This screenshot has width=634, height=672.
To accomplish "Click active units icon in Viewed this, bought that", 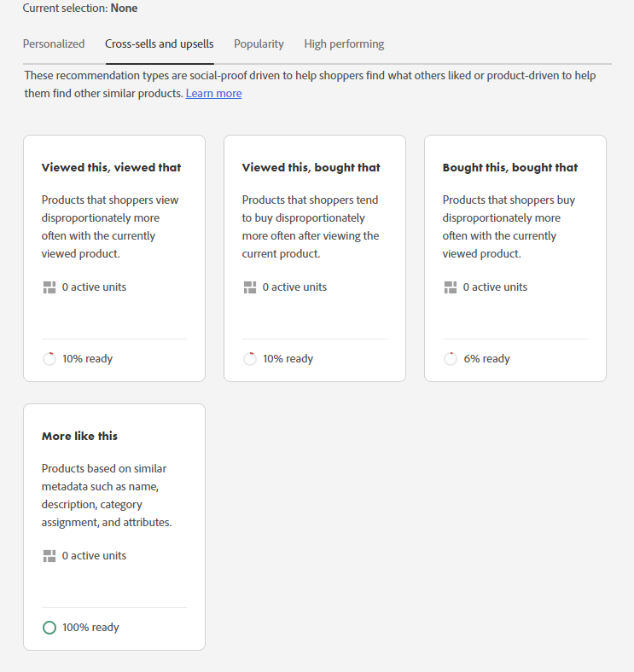I will click(249, 287).
